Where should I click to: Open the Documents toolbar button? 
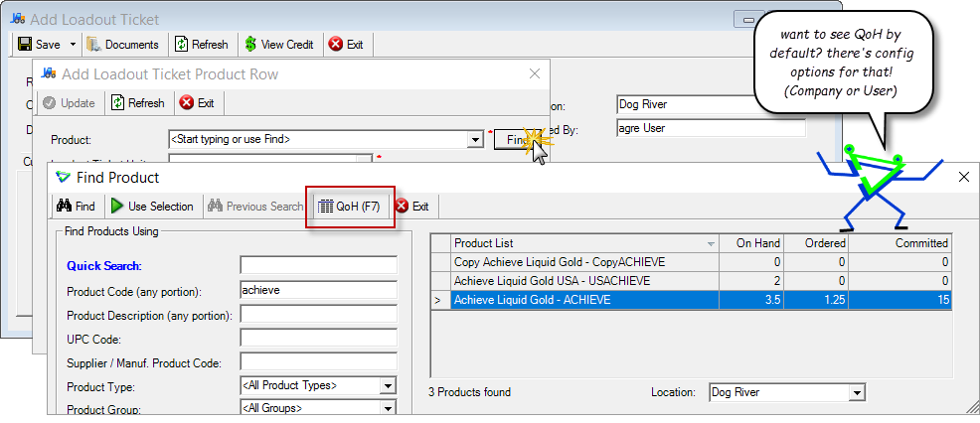click(x=122, y=45)
